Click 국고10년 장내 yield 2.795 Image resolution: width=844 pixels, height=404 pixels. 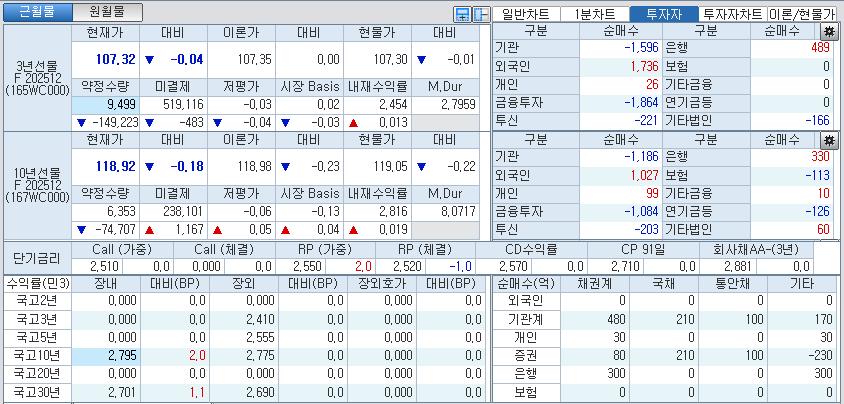106,356
